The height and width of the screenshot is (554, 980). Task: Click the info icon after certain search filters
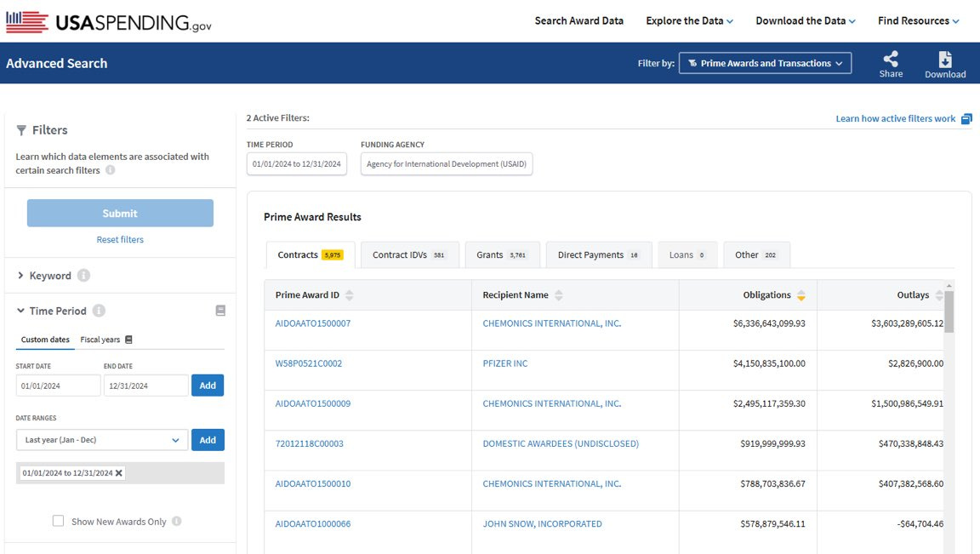coord(111,170)
